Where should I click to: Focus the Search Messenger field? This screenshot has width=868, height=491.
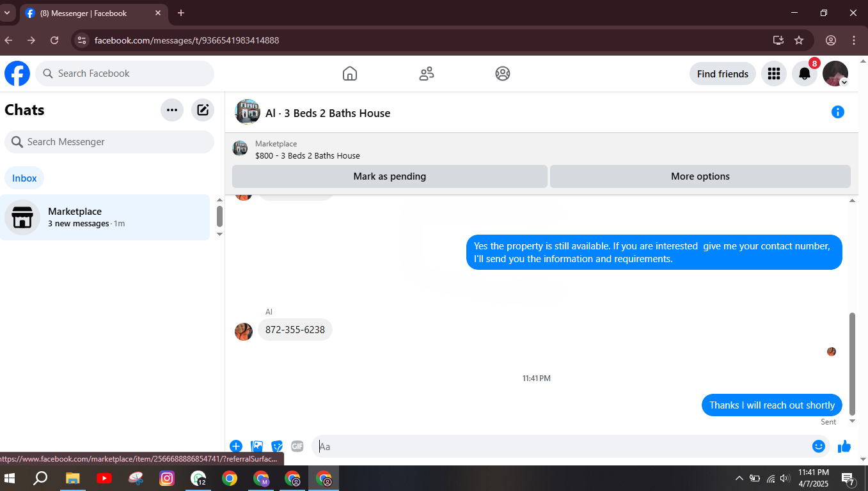pos(109,142)
